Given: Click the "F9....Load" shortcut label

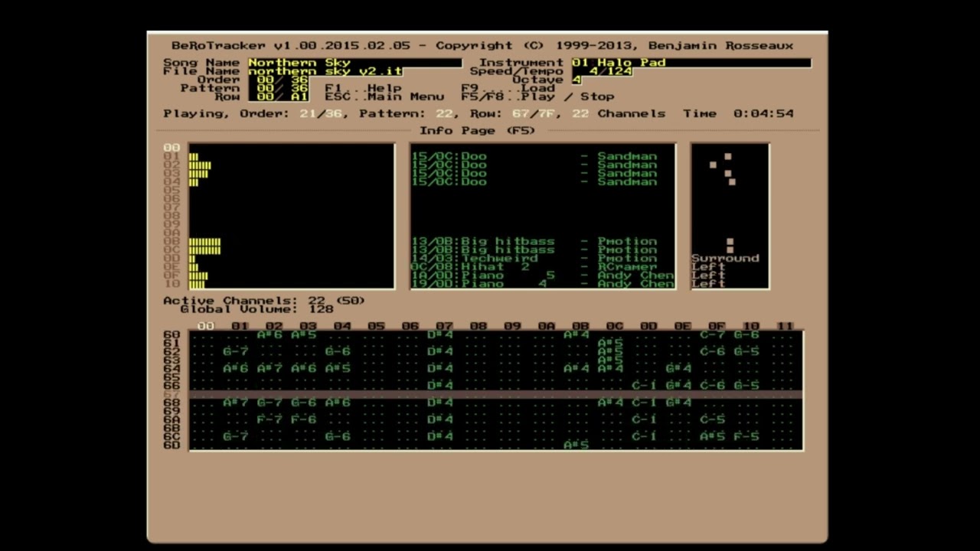Looking at the screenshot, I should coord(508,88).
